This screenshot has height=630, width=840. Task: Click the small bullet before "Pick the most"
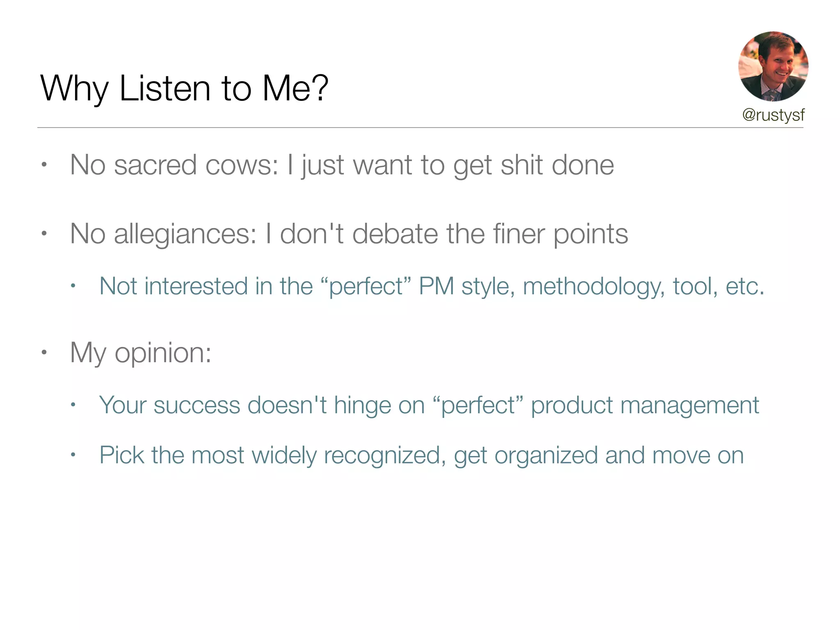click(73, 455)
